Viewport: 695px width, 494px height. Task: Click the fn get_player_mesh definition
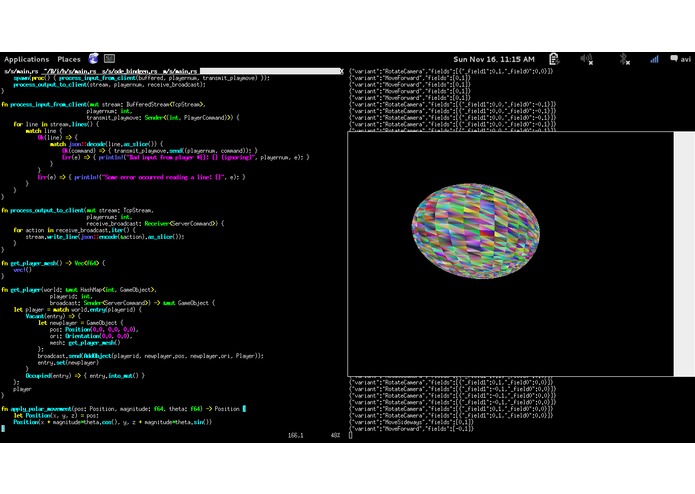(x=54, y=263)
